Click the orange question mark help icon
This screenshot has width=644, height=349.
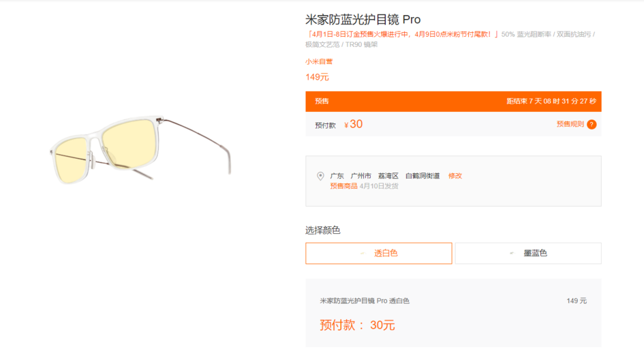[592, 125]
